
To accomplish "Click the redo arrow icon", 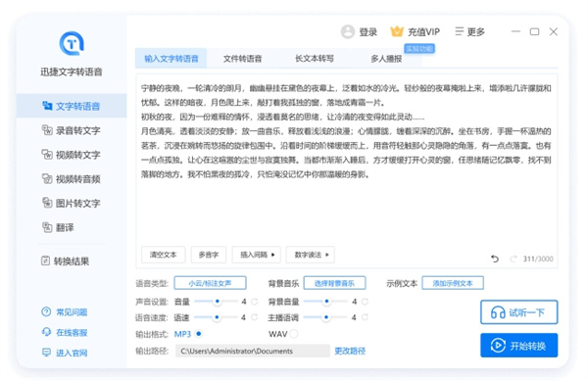I will tap(513, 259).
